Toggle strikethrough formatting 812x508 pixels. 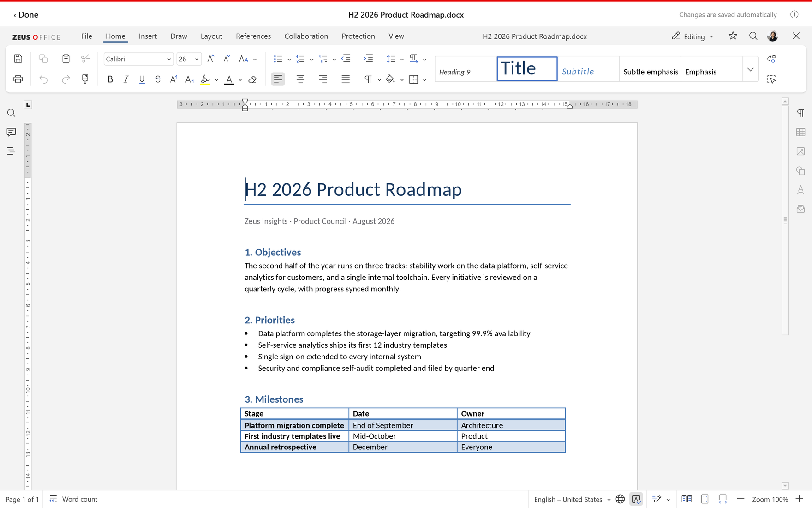tap(158, 79)
